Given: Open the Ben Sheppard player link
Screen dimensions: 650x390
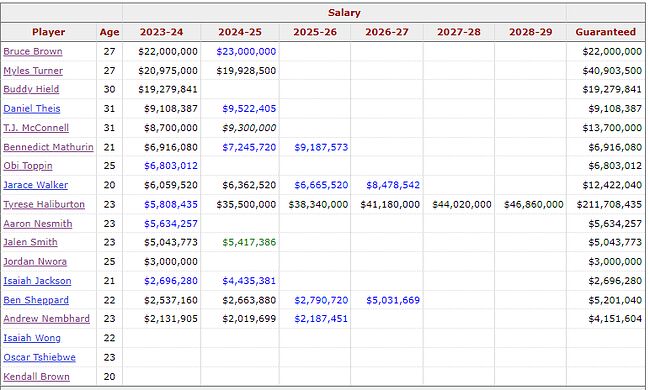Looking at the screenshot, I should pyautogui.click(x=36, y=300).
